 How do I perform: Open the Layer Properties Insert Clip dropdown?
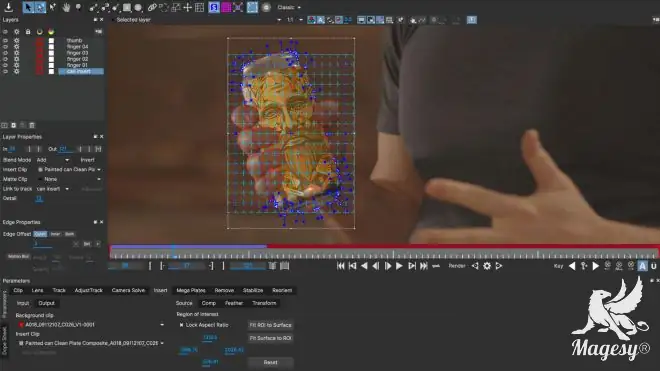69,169
